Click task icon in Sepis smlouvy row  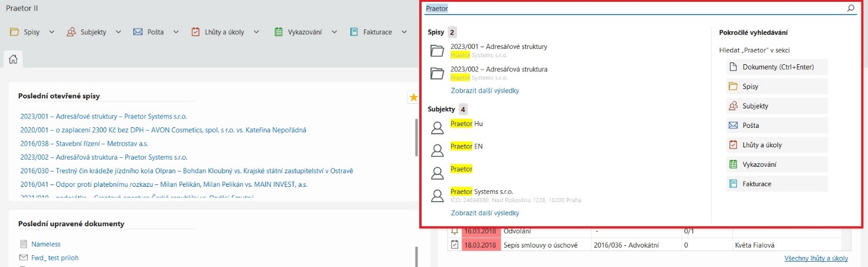454,245
